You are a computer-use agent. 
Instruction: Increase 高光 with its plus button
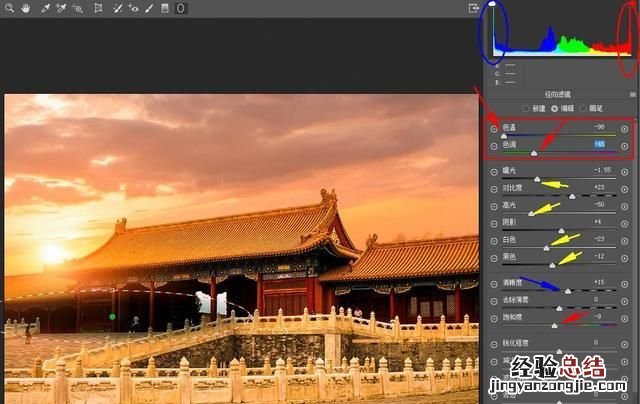(x=624, y=206)
